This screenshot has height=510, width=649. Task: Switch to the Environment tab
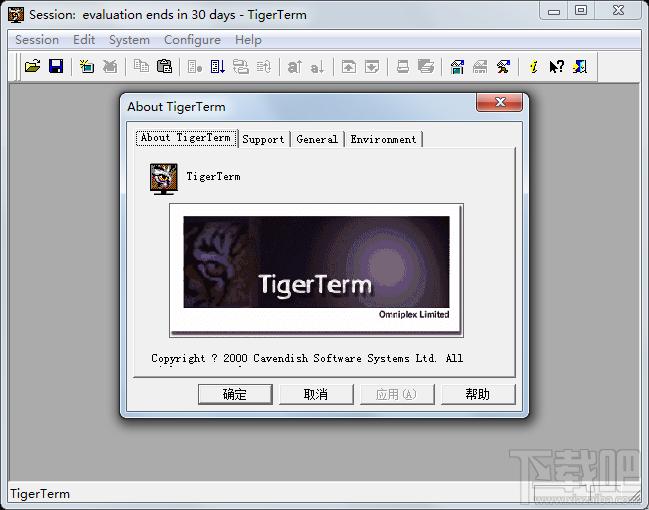(x=383, y=139)
